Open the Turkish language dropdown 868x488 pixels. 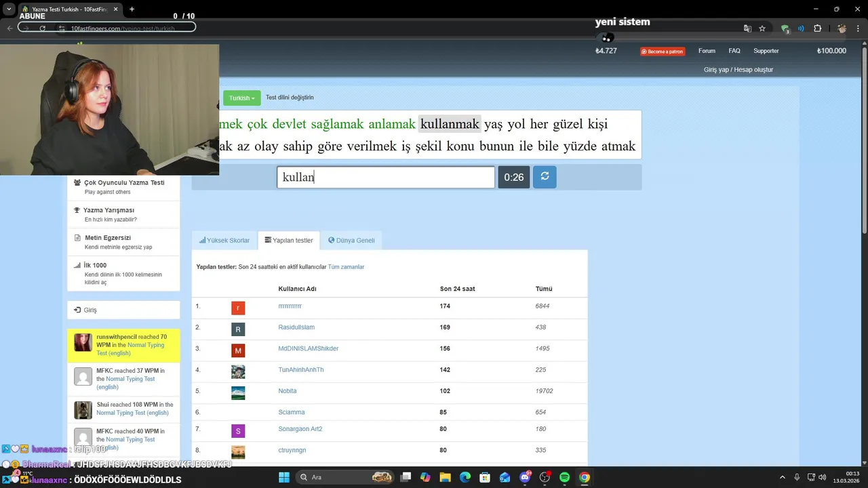coord(241,98)
